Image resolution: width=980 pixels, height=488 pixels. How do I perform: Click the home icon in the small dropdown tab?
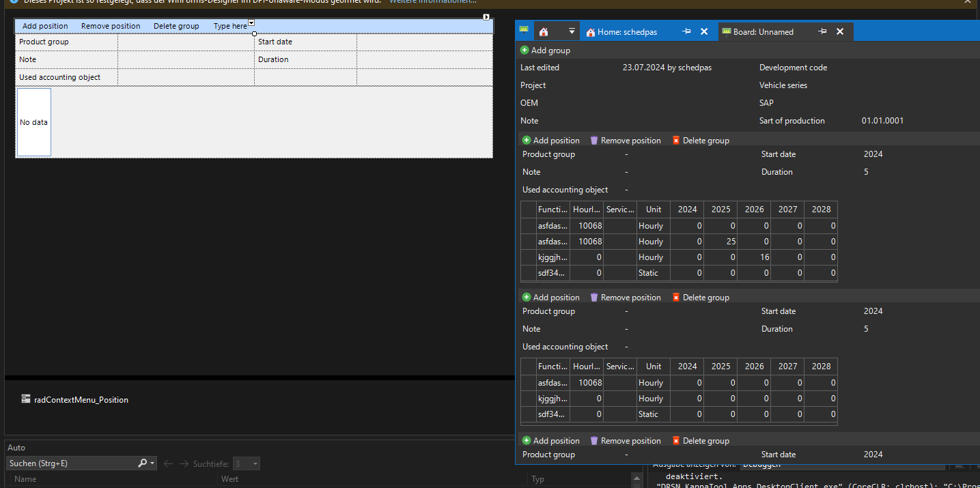pyautogui.click(x=544, y=31)
